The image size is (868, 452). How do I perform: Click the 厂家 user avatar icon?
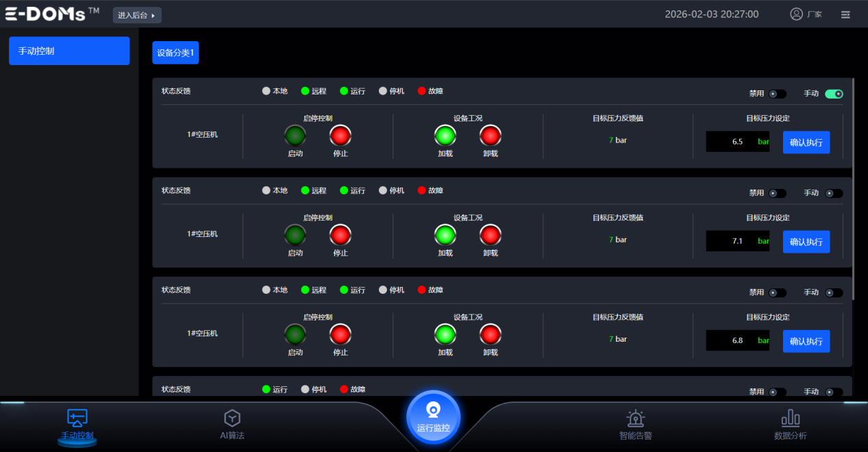[x=796, y=14]
